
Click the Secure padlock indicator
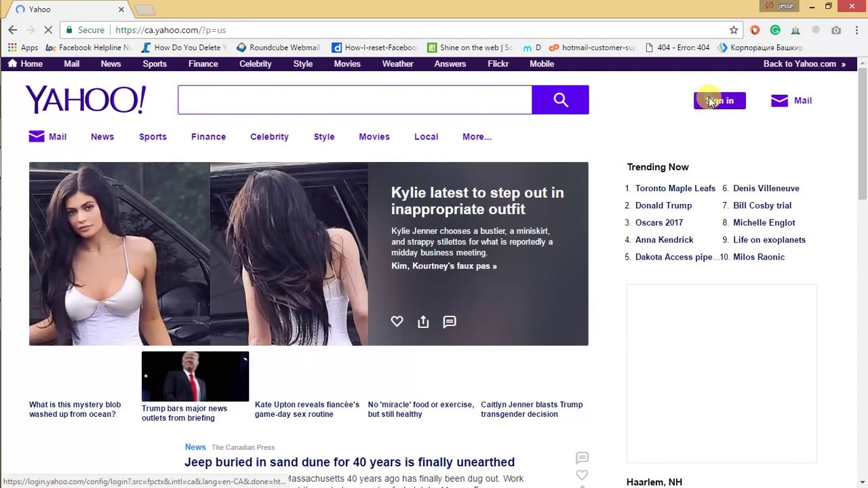tap(85, 30)
